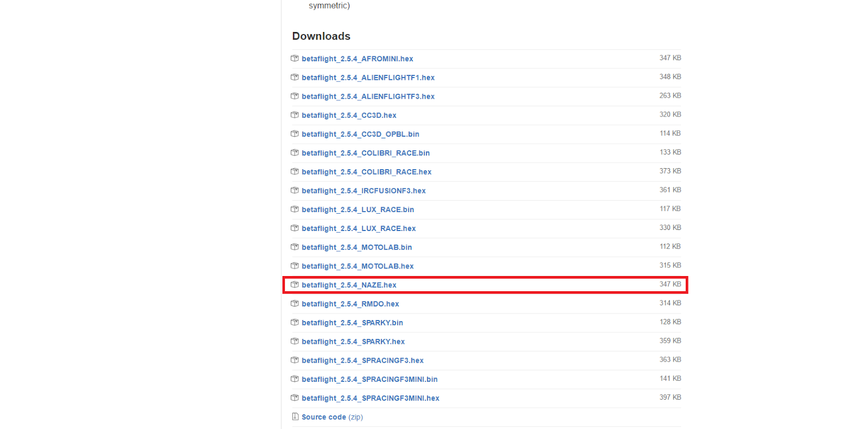This screenshot has width=868, height=429.
Task: Click 141 KB size of SPRACINGF3MINI.bin
Action: click(670, 379)
